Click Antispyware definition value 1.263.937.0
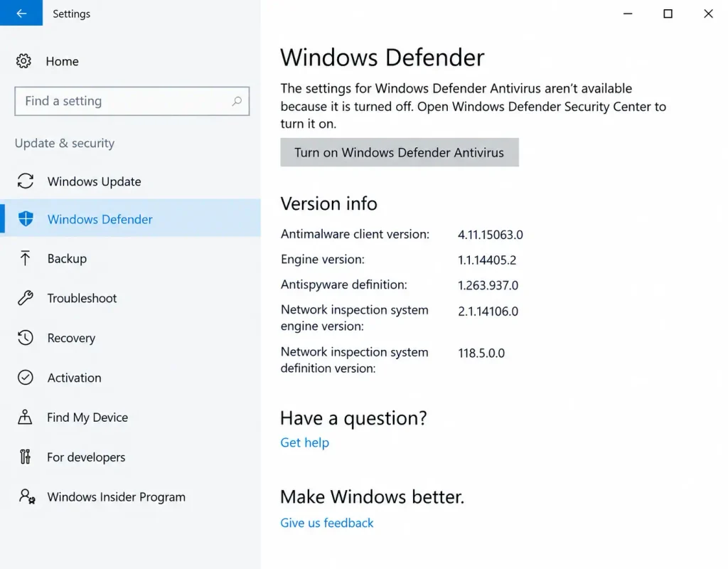The height and width of the screenshot is (569, 728). point(488,285)
